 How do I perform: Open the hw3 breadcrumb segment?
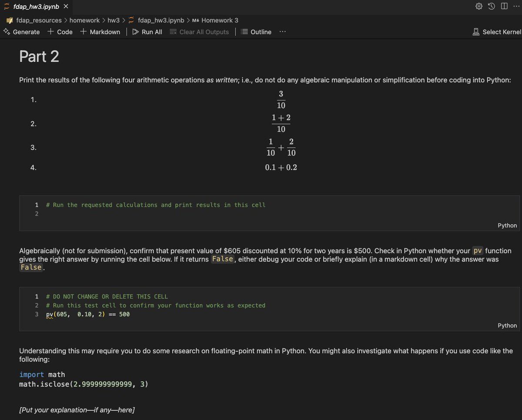(114, 20)
